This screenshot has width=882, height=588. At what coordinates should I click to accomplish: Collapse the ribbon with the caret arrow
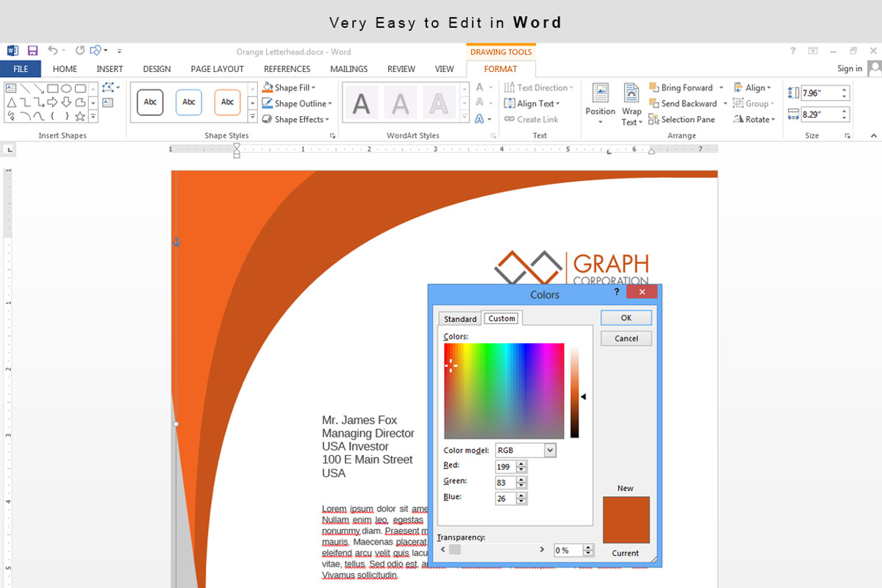point(874,136)
